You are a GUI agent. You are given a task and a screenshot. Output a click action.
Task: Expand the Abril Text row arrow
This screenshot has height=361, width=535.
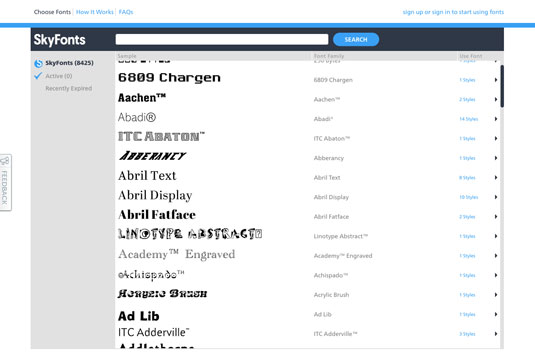click(496, 177)
